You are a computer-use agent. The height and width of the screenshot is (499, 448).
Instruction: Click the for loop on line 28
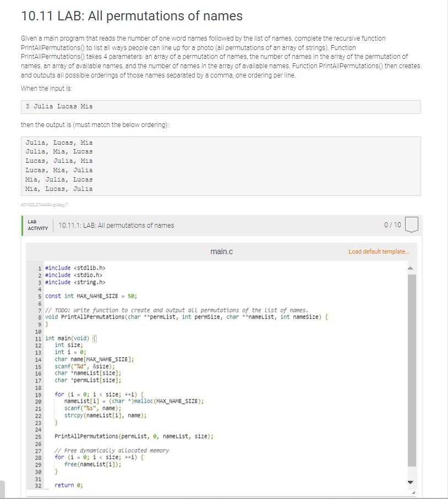click(99, 457)
